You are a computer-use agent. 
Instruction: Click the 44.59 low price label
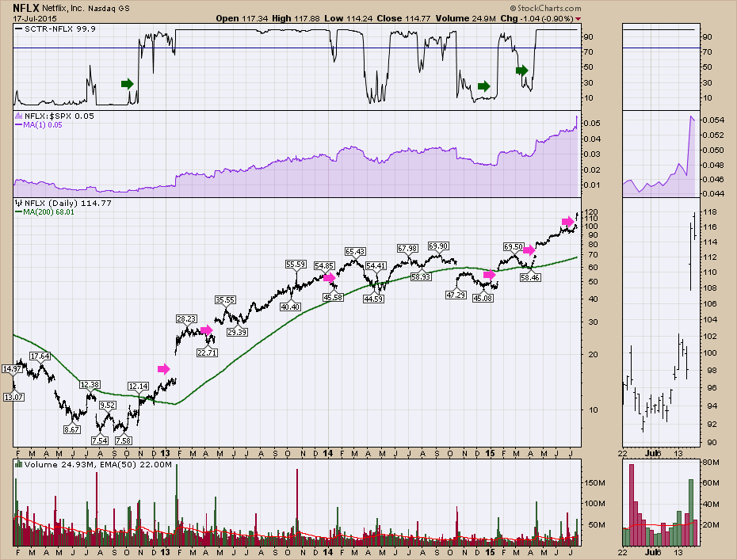coord(374,299)
